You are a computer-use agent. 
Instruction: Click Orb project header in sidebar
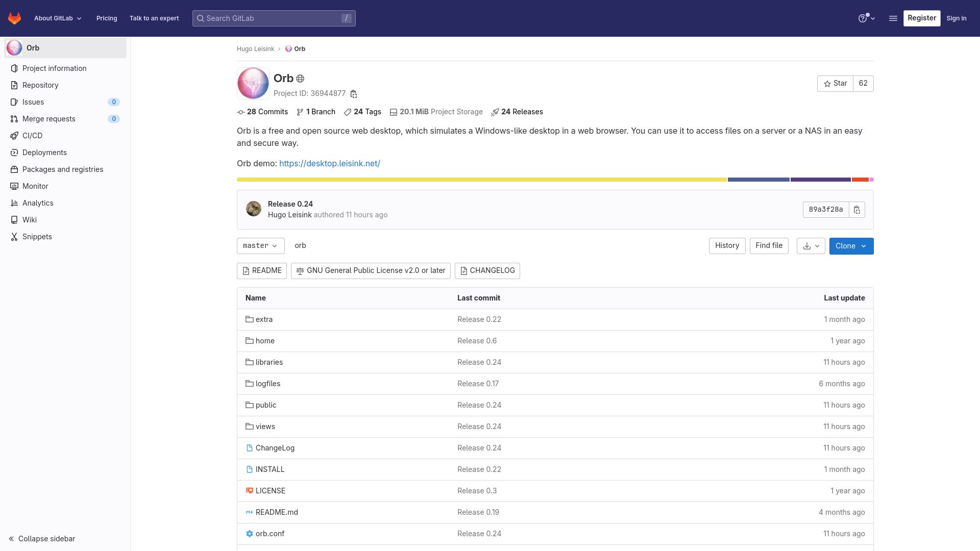(65, 48)
